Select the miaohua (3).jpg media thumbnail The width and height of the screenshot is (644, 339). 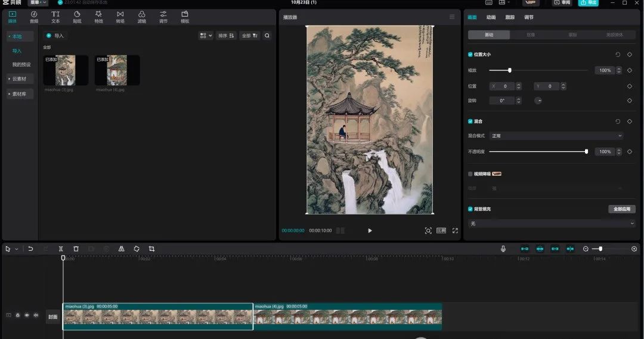66,70
